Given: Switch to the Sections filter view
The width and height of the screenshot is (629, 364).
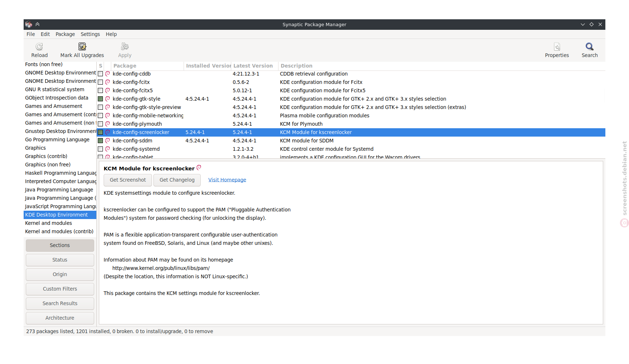Looking at the screenshot, I should (60, 245).
